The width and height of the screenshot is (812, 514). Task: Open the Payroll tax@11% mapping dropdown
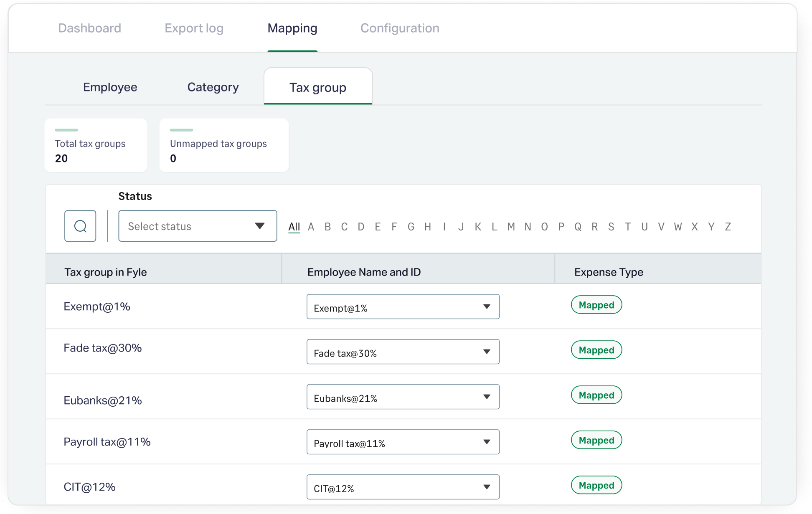tap(403, 442)
